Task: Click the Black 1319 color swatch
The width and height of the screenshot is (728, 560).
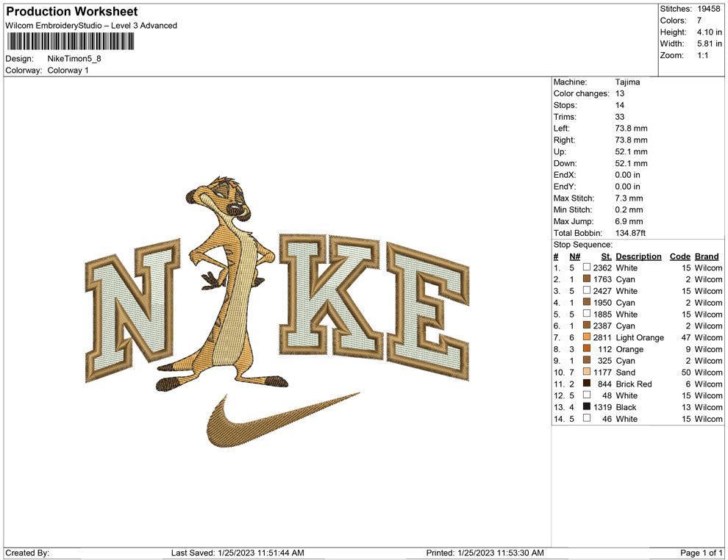Action: (587, 406)
